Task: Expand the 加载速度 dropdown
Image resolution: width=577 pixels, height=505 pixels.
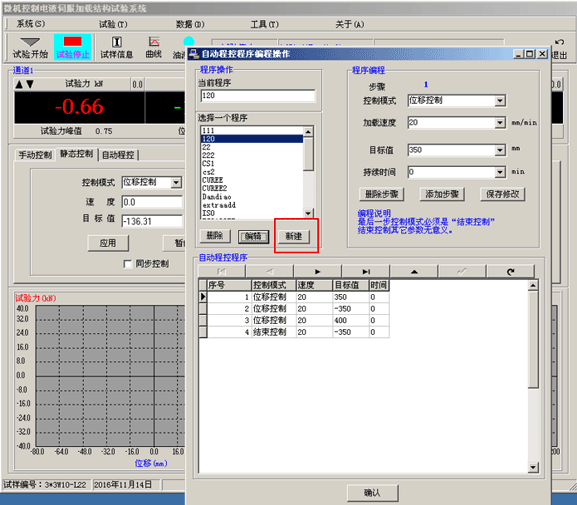Action: [499, 123]
